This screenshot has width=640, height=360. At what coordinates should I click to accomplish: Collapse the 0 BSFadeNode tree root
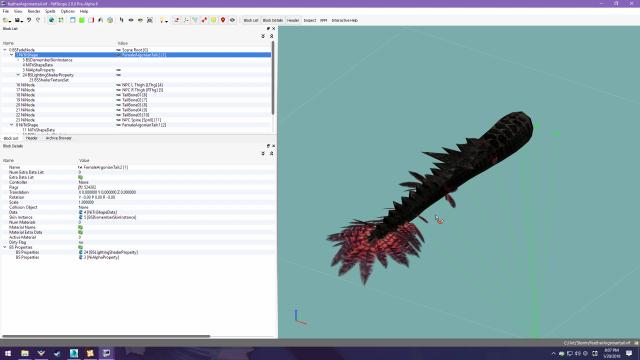[5, 50]
